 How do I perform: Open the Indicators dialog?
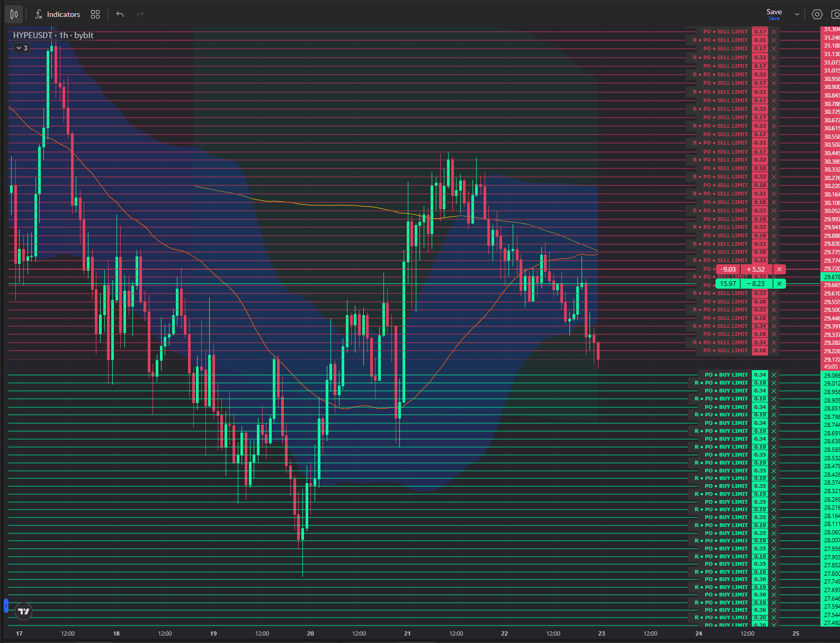[57, 14]
